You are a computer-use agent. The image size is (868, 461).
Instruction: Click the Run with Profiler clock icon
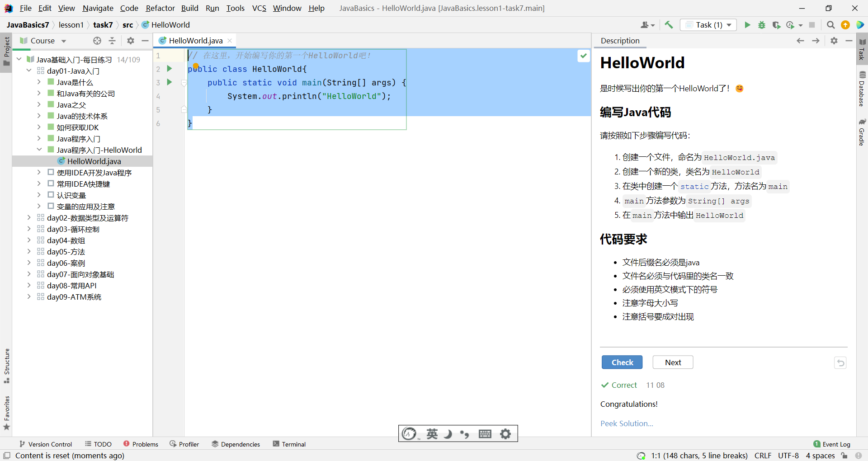791,25
